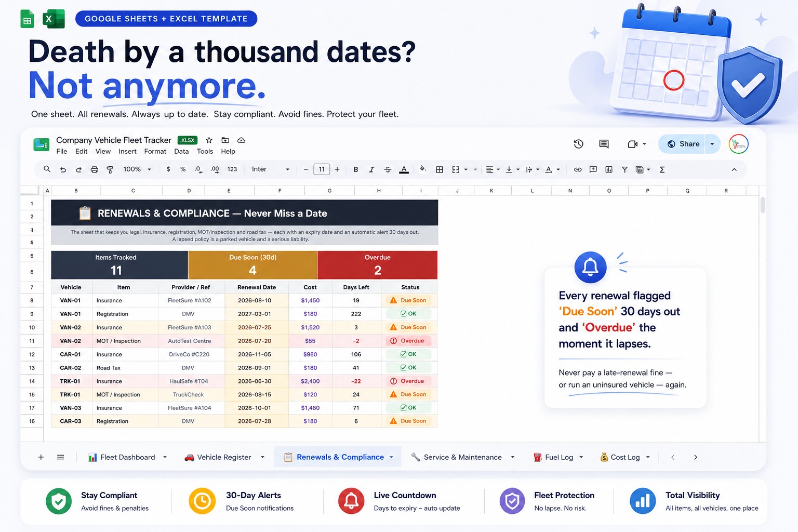Open version history clock icon
The width and height of the screenshot is (798, 532).
tap(578, 144)
